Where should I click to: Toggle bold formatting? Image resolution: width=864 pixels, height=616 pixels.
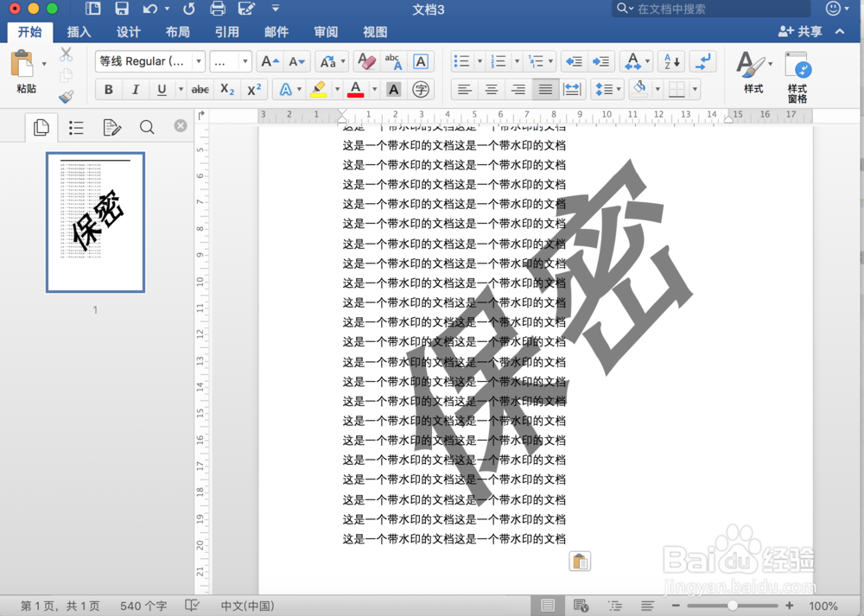(109, 89)
